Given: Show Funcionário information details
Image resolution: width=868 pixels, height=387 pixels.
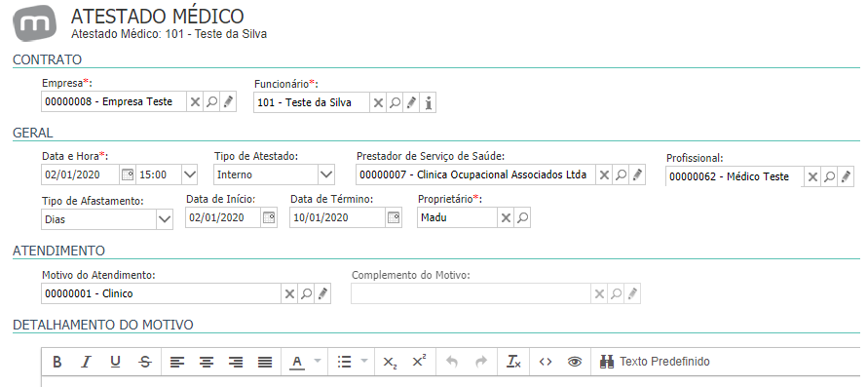Looking at the screenshot, I should tap(428, 103).
